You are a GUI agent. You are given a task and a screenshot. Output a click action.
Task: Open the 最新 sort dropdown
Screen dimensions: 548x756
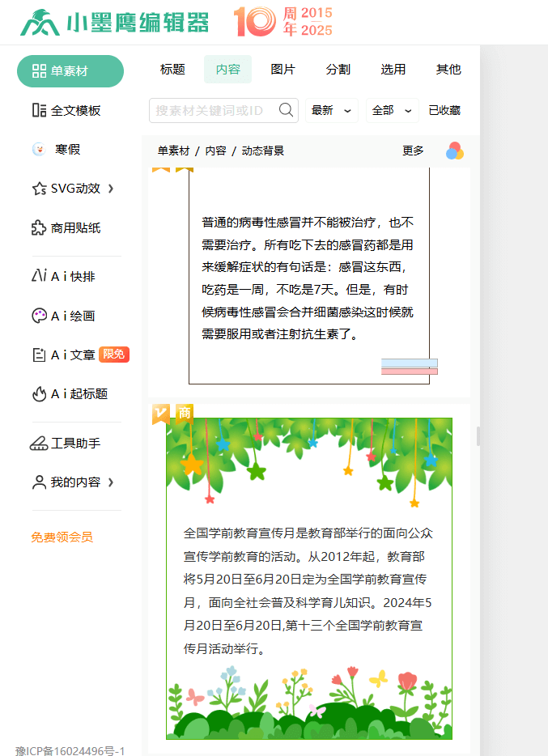tap(331, 110)
